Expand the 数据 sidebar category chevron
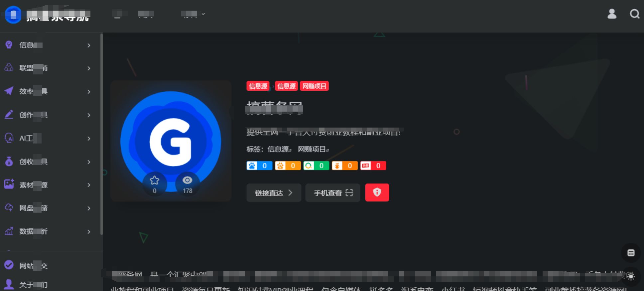This screenshot has height=291, width=644. pyautogui.click(x=89, y=231)
